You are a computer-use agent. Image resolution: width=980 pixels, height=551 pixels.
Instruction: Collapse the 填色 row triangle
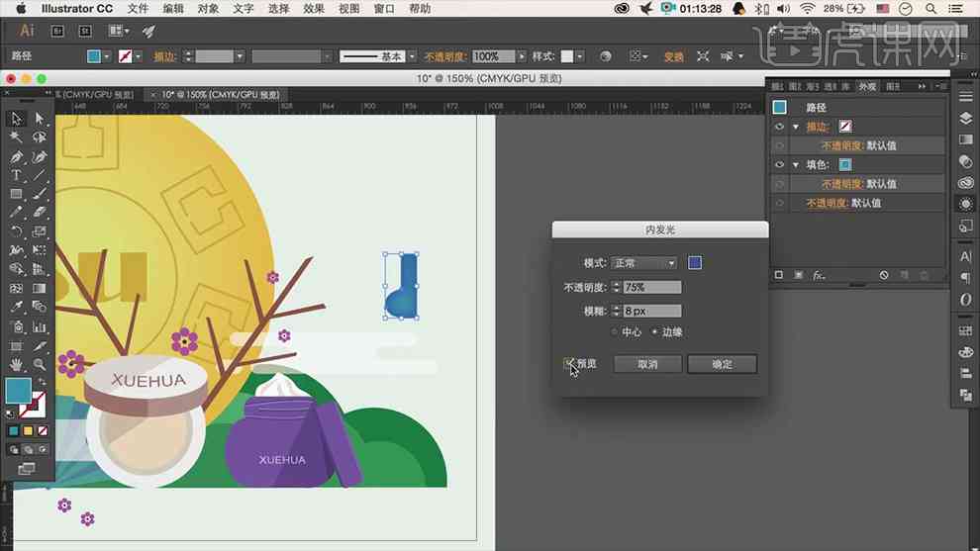click(x=796, y=165)
